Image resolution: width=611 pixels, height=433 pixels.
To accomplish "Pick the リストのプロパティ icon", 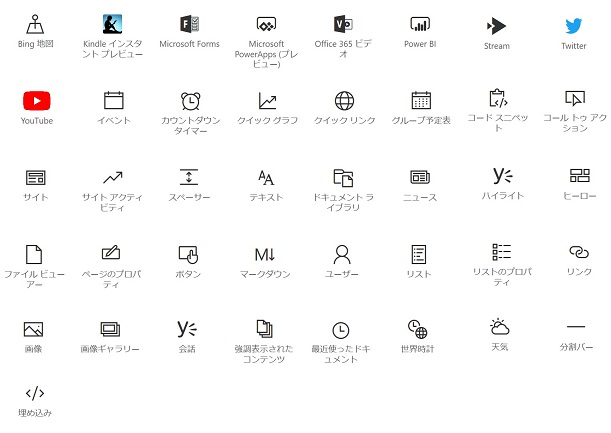I will 502,252.
